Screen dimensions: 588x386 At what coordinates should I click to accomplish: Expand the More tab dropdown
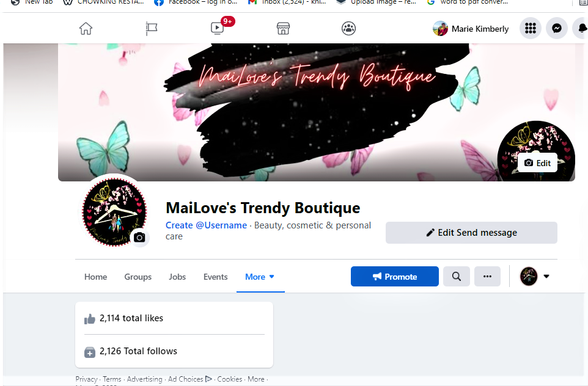tap(260, 277)
